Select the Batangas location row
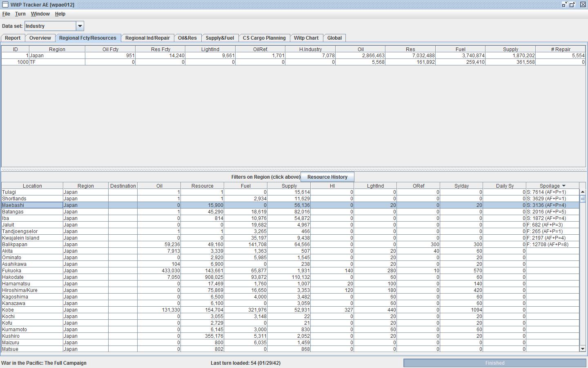Image resolution: width=588 pixels, height=368 pixels. [290, 212]
